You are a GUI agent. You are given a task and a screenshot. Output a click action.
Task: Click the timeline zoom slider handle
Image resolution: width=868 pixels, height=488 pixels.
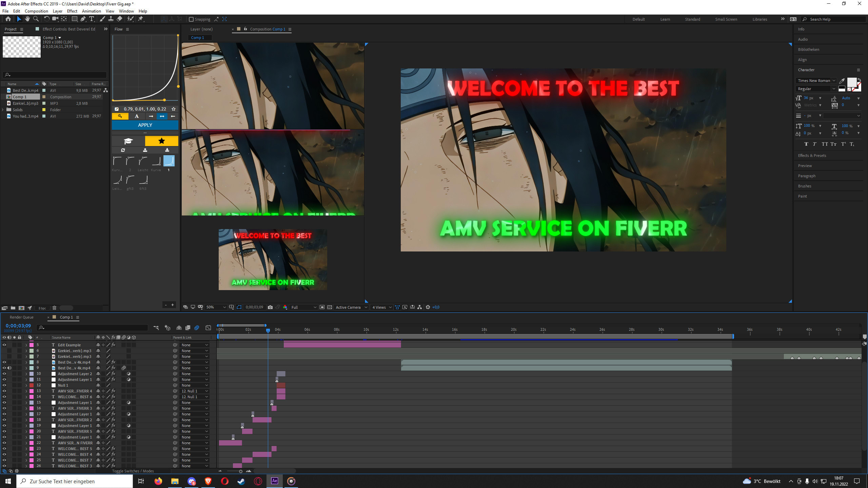pos(240,471)
